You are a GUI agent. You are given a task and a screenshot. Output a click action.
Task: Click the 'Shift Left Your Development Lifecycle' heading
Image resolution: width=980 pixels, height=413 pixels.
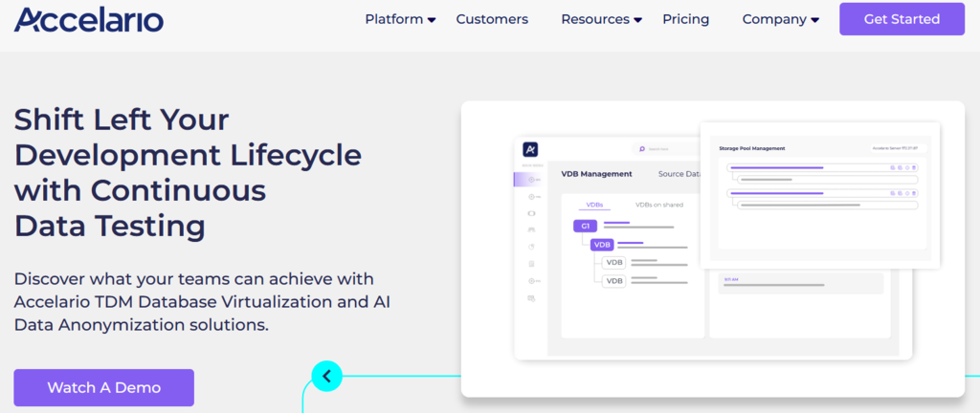click(188, 173)
